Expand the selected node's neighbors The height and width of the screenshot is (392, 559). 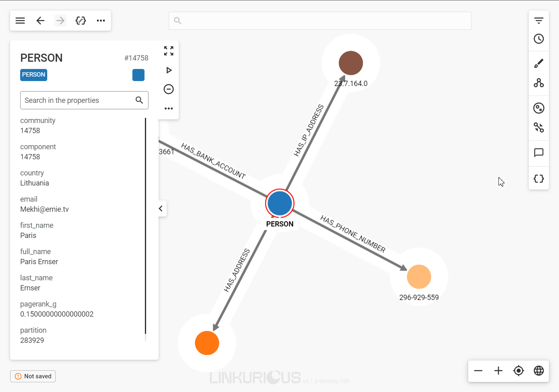169,70
